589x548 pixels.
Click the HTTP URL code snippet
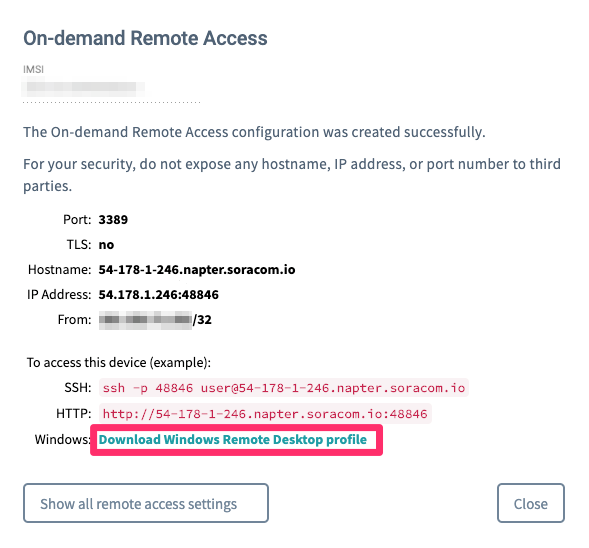[x=265, y=414]
